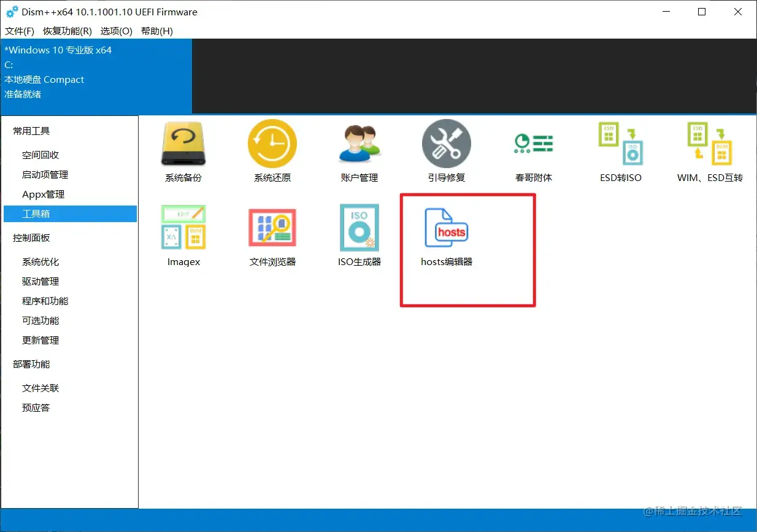
Task: Open Appx管理 in the sidebar
Action: pos(70,195)
